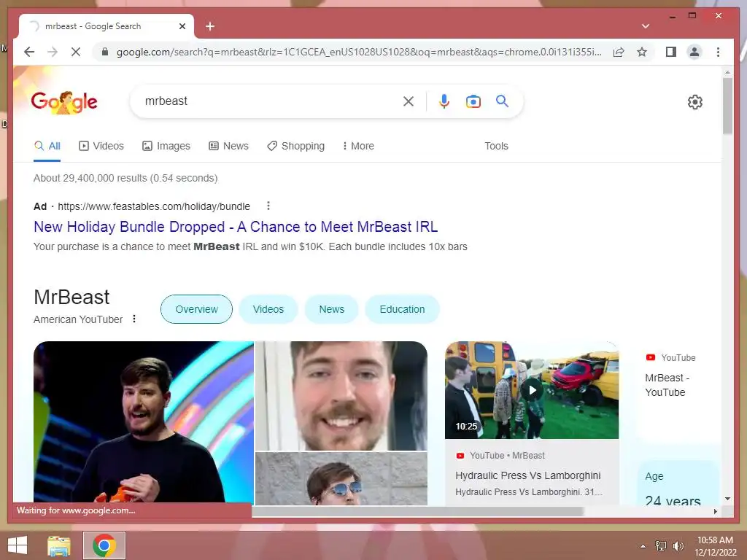Viewport: 747px width, 560px height.
Task: Open Chrome side panel
Action: (x=671, y=52)
